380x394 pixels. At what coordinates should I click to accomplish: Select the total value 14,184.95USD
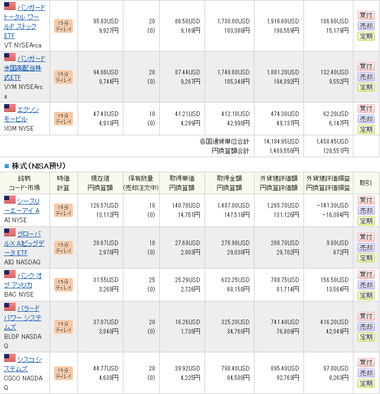pyautogui.click(x=281, y=142)
